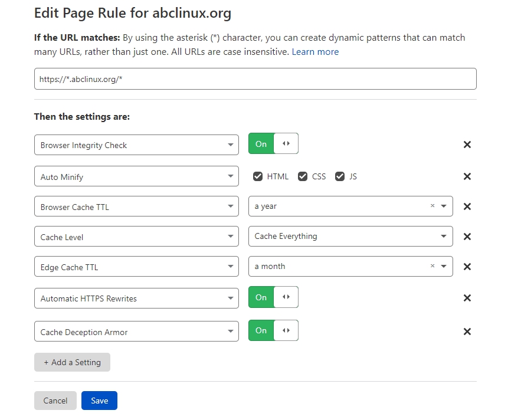Open the Cache Everything dropdown
508x420 pixels.
[350, 237]
